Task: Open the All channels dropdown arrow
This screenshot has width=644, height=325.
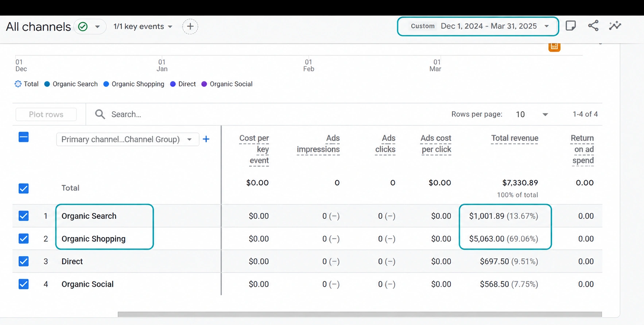Action: click(97, 27)
